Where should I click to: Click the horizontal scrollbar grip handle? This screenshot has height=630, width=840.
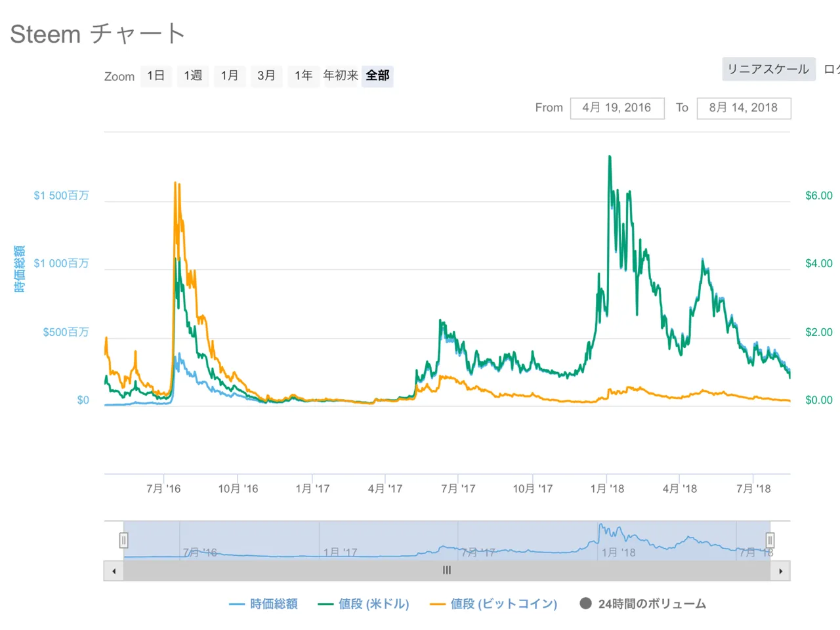click(x=447, y=570)
